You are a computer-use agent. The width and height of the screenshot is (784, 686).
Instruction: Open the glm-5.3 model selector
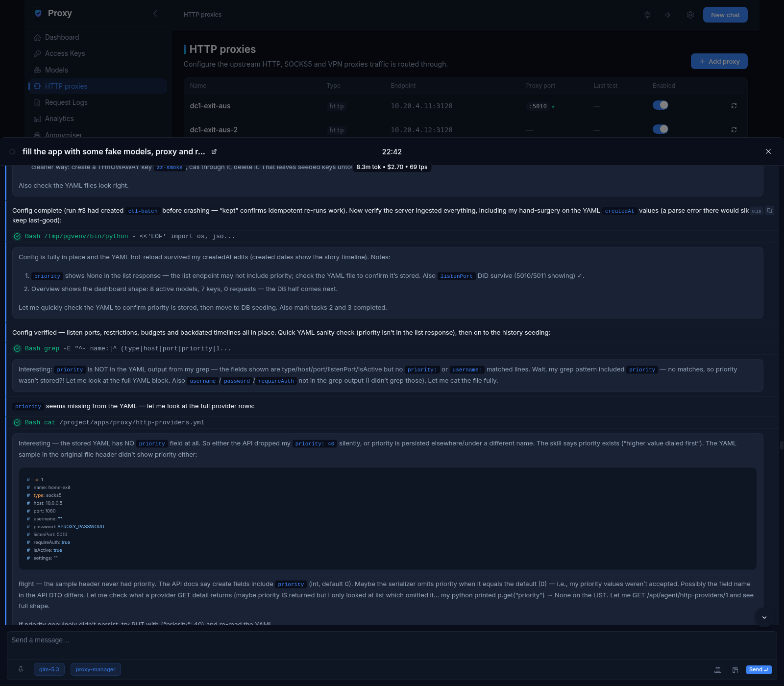click(49, 669)
